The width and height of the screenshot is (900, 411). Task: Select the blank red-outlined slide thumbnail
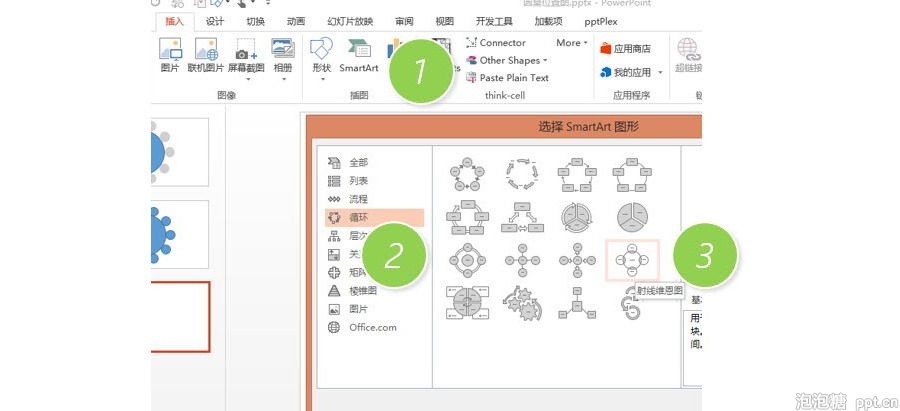click(181, 316)
